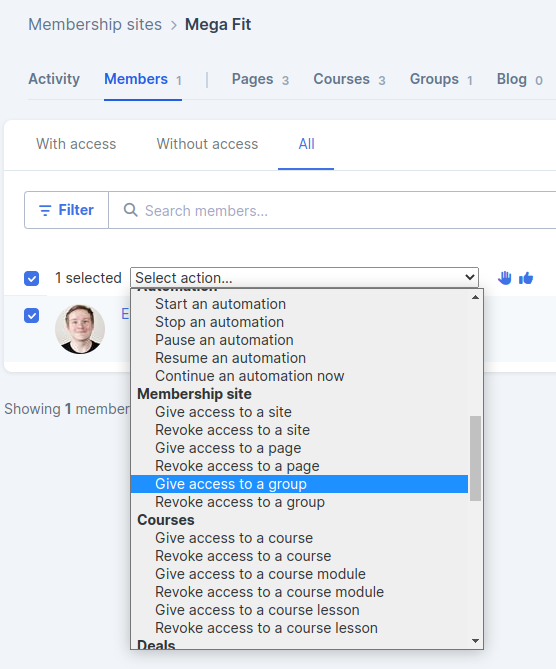
Task: Click the raised hand icon
Action: pyautogui.click(x=504, y=278)
